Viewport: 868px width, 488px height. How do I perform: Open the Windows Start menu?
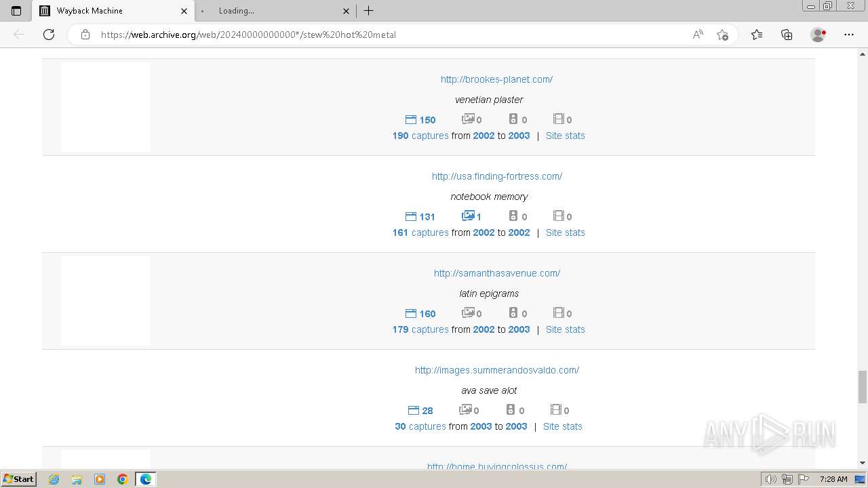coord(18,479)
